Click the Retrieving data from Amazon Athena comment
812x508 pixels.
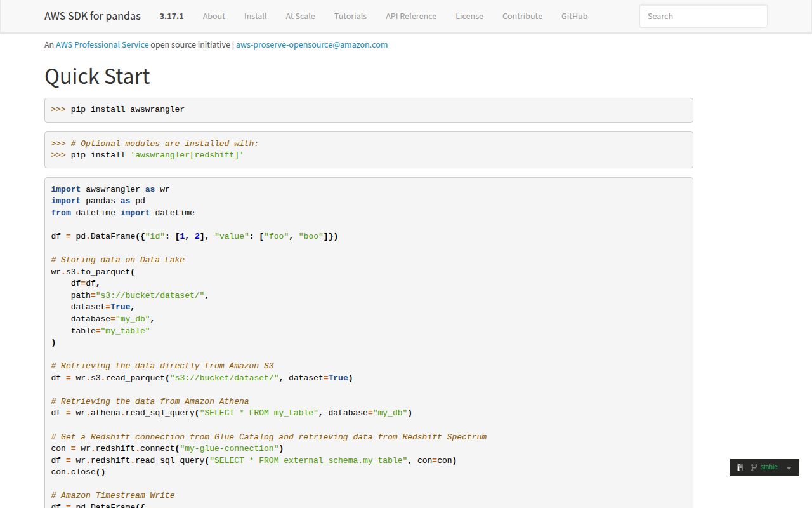[150, 401]
